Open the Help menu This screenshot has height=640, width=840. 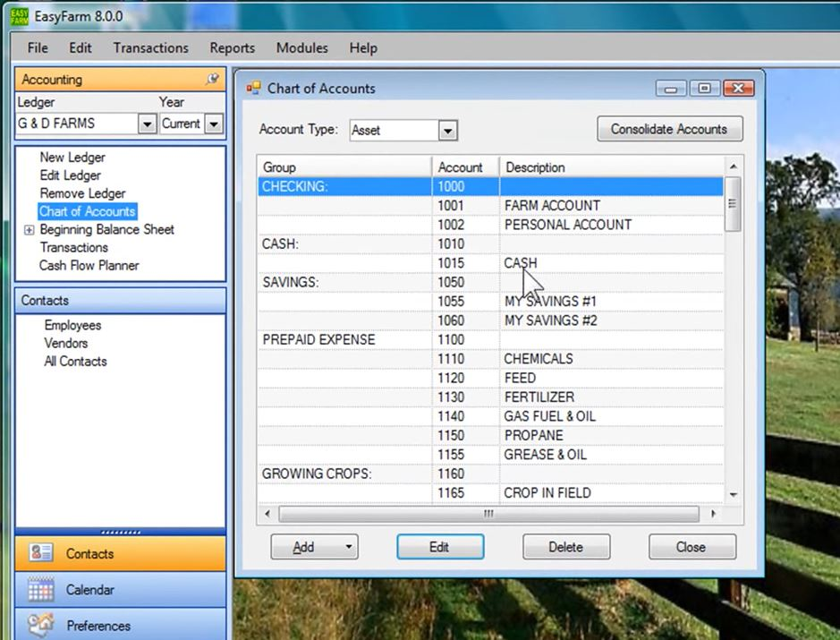(363, 47)
